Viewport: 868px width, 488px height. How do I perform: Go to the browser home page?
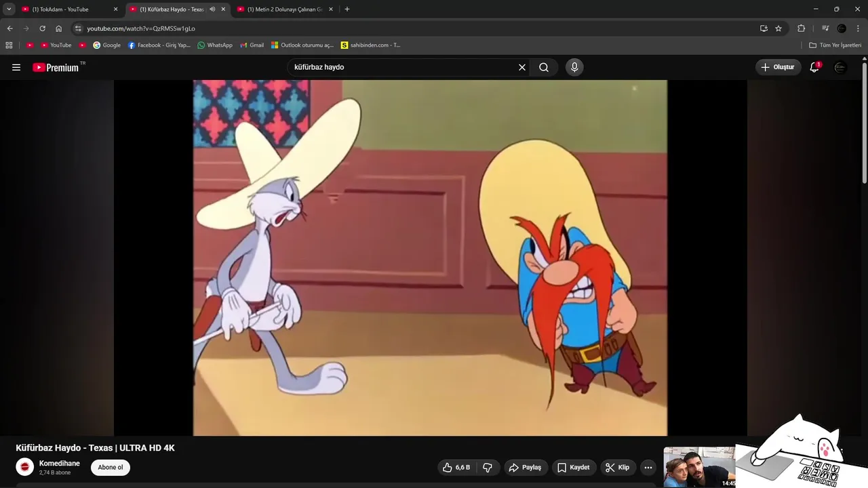click(58, 28)
